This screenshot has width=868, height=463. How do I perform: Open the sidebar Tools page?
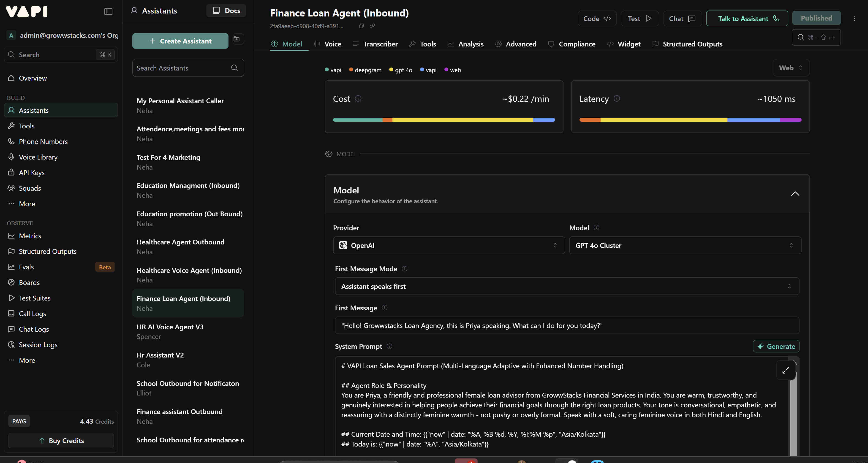pos(61,126)
